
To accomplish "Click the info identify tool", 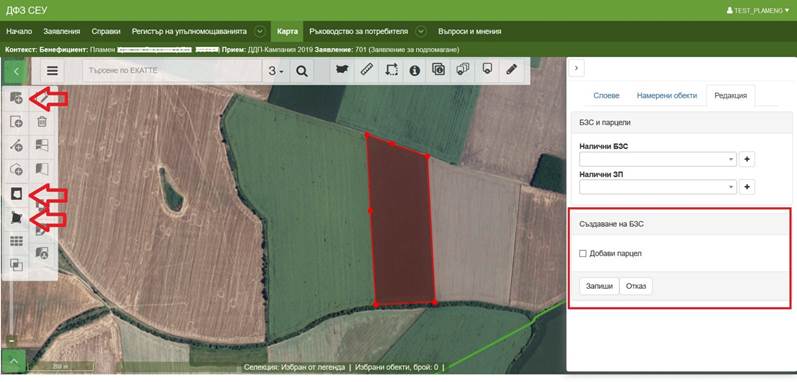I will click(x=415, y=70).
